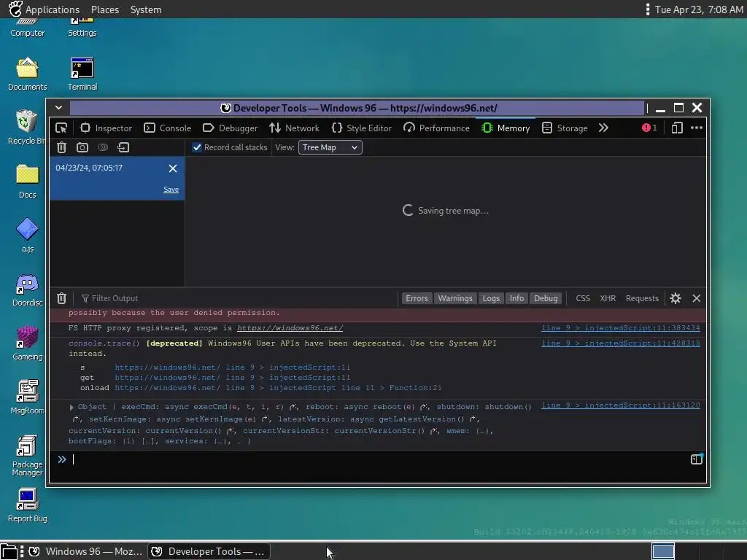The height and width of the screenshot is (560, 747).
Task: Open source link injectedScript:11:428315
Action: (621, 343)
